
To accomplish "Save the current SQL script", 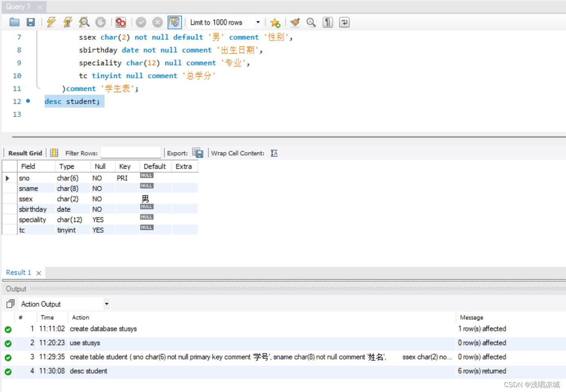I will tap(31, 22).
